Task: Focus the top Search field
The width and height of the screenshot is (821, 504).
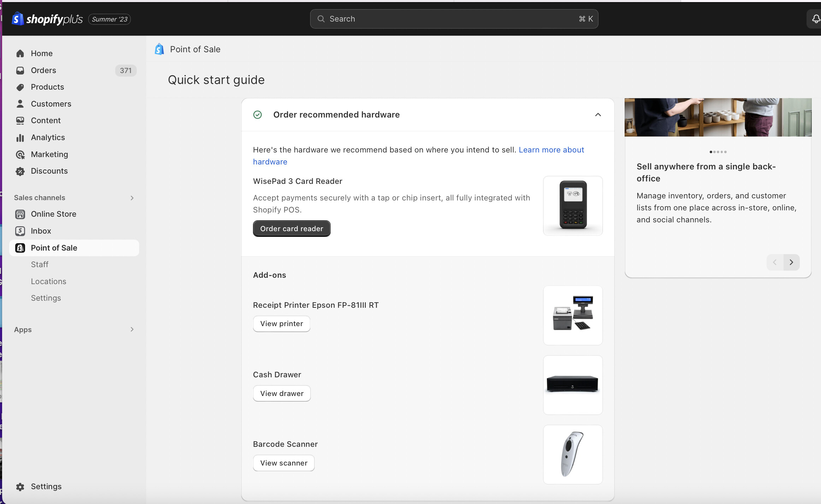Action: (x=454, y=19)
